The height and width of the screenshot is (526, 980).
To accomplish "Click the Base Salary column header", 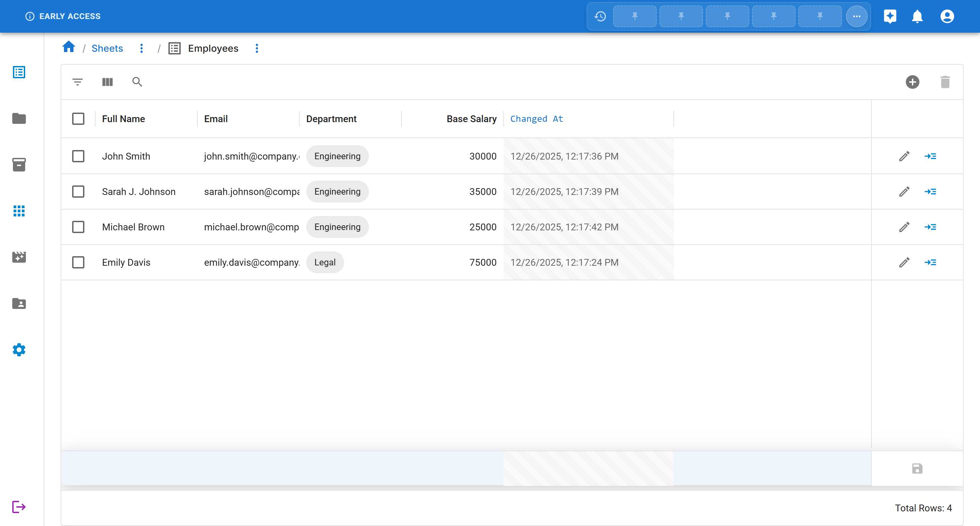I will coord(471,119).
